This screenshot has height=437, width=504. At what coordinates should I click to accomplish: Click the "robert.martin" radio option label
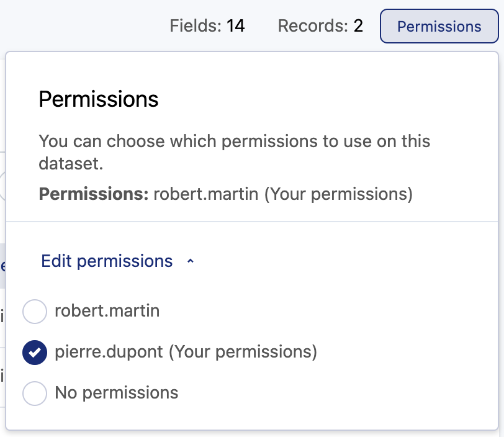107,311
